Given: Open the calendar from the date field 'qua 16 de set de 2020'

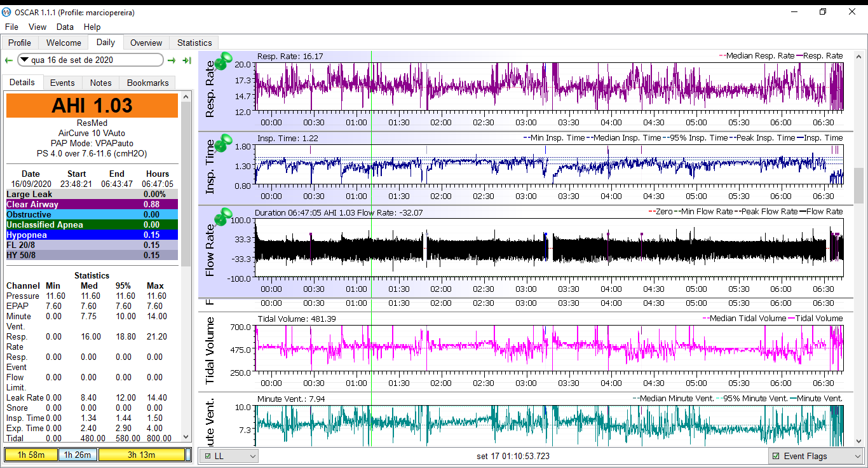Looking at the screenshot, I should (x=90, y=60).
